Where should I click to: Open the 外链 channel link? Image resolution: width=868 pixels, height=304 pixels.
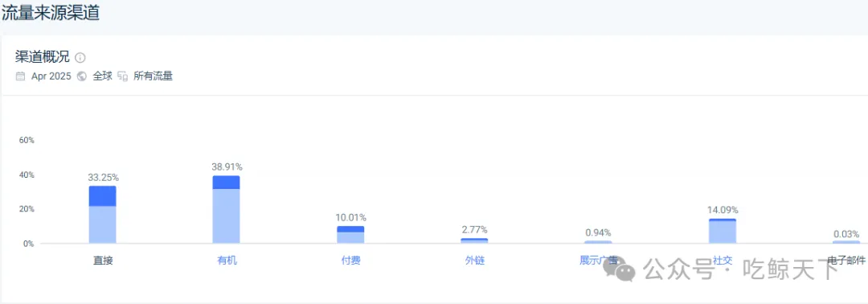(475, 260)
